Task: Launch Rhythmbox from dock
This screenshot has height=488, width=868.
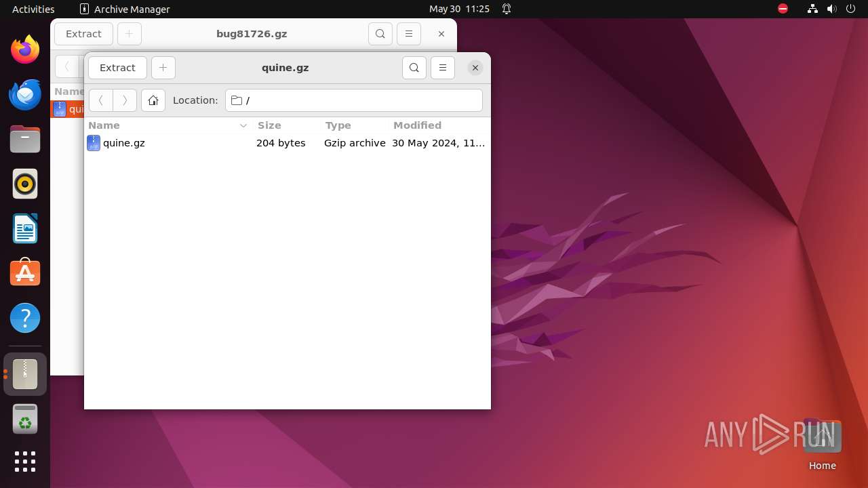Action: (25, 184)
